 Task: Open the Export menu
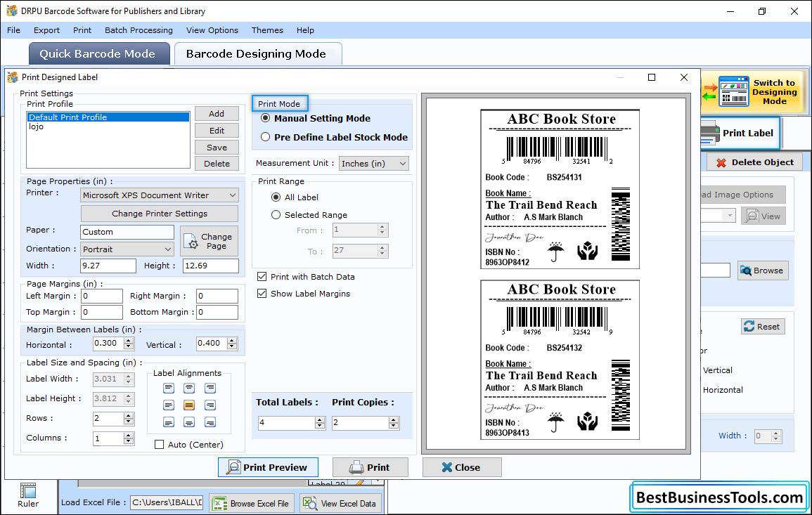[46, 30]
